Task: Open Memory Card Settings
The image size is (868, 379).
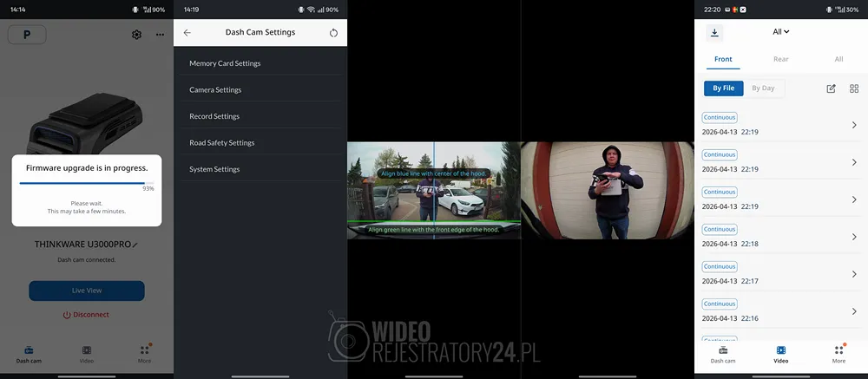Action: coord(225,63)
